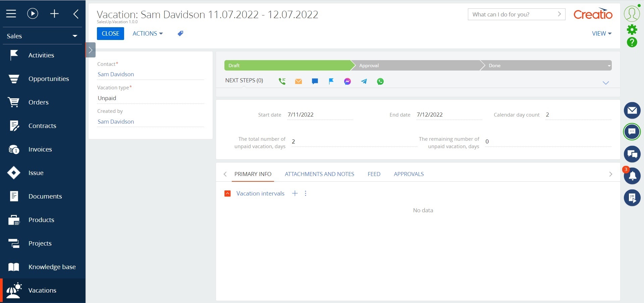Open notifications bell icon
This screenshot has height=303, width=644.
coord(632,175)
